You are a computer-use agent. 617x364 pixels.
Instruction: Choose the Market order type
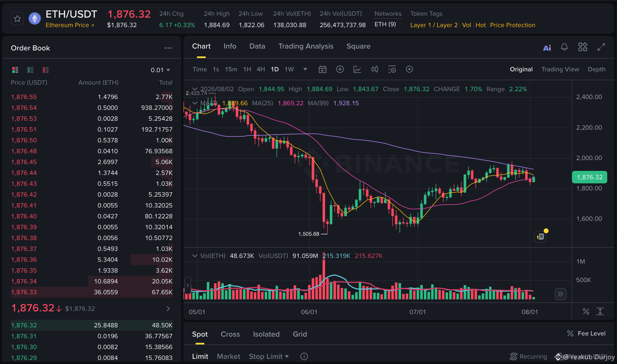[x=228, y=357]
